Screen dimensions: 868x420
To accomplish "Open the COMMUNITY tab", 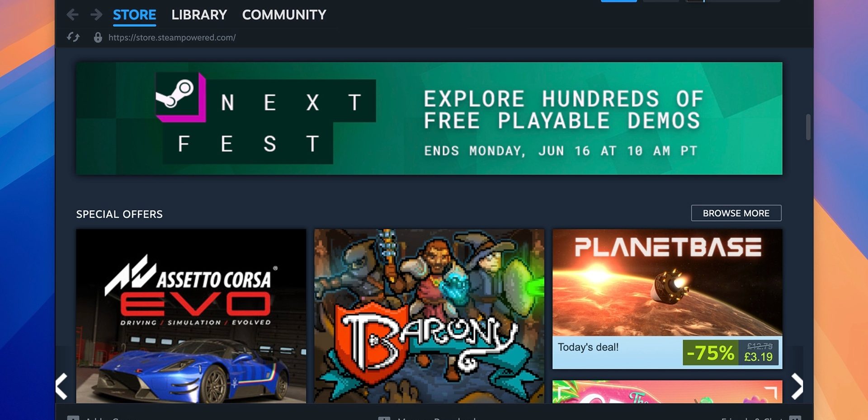I will coord(284,15).
